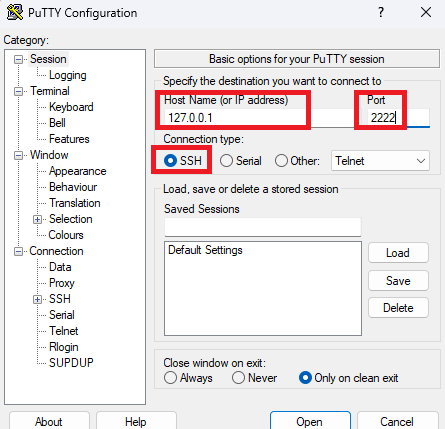This screenshot has height=429, width=445.
Task: Select the Terminal category
Action: click(50, 91)
